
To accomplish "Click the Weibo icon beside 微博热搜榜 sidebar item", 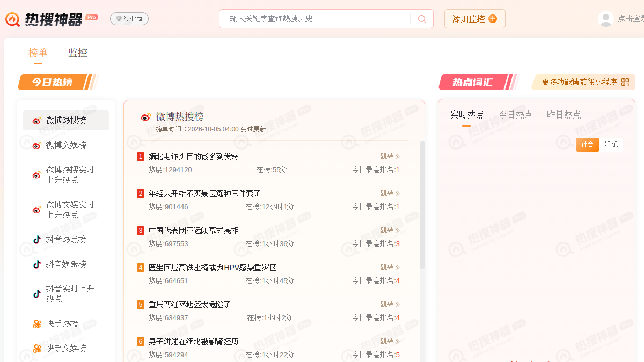I will tap(37, 121).
